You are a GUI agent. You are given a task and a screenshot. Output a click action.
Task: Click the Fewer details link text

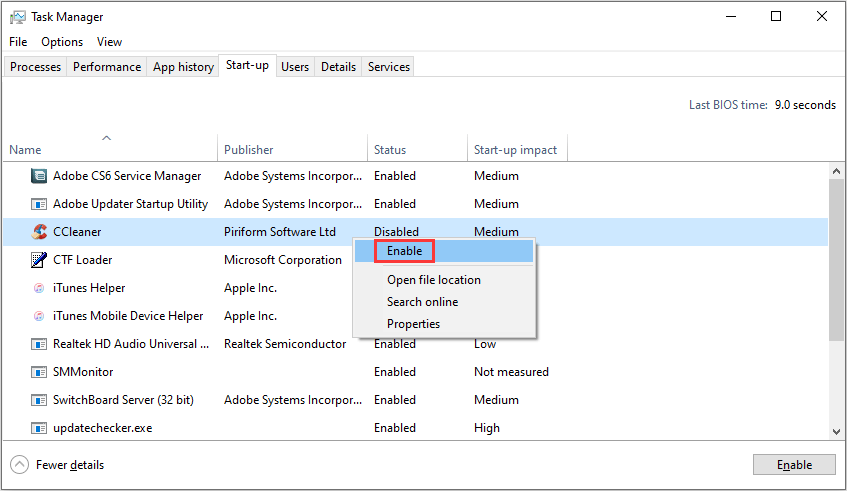(x=70, y=465)
